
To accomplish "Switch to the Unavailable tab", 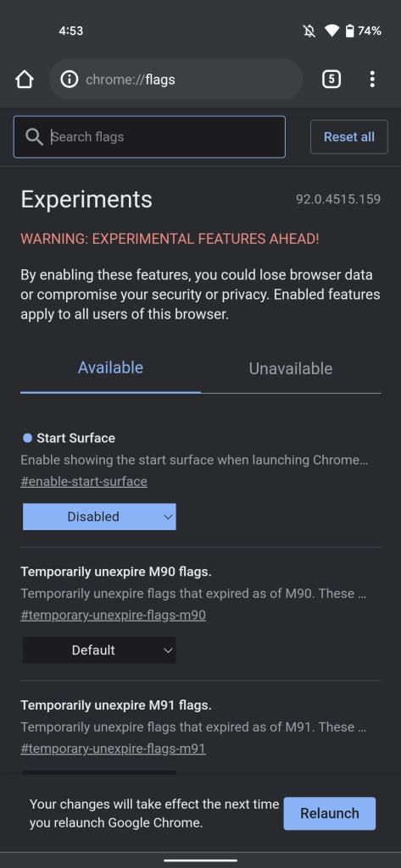I will coord(291,368).
